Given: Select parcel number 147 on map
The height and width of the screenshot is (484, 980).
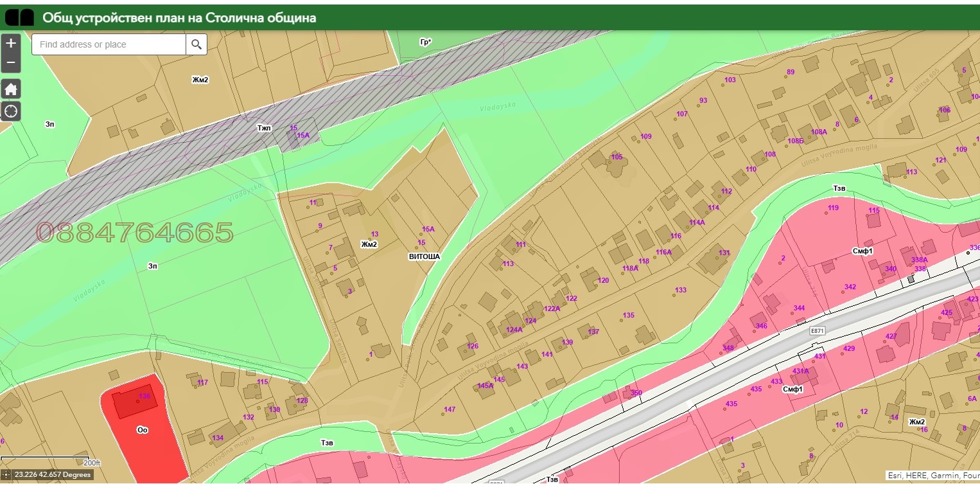Looking at the screenshot, I should 449,409.
